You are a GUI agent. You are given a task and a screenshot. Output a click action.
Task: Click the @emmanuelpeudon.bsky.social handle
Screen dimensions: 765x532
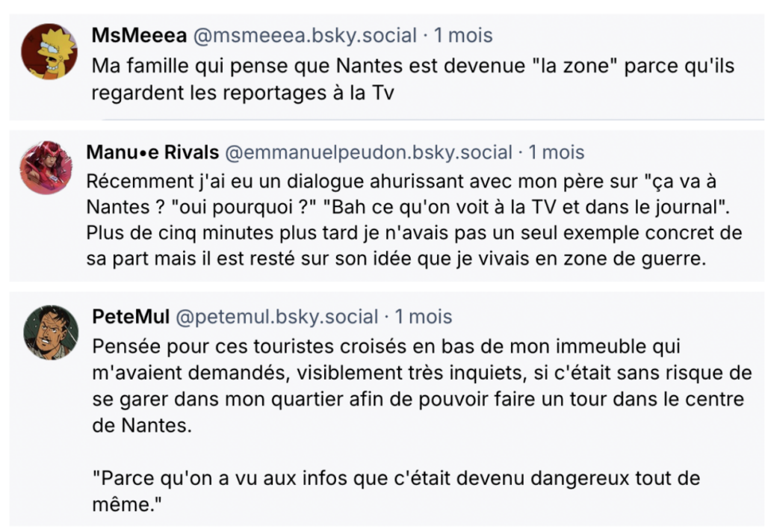(368, 152)
